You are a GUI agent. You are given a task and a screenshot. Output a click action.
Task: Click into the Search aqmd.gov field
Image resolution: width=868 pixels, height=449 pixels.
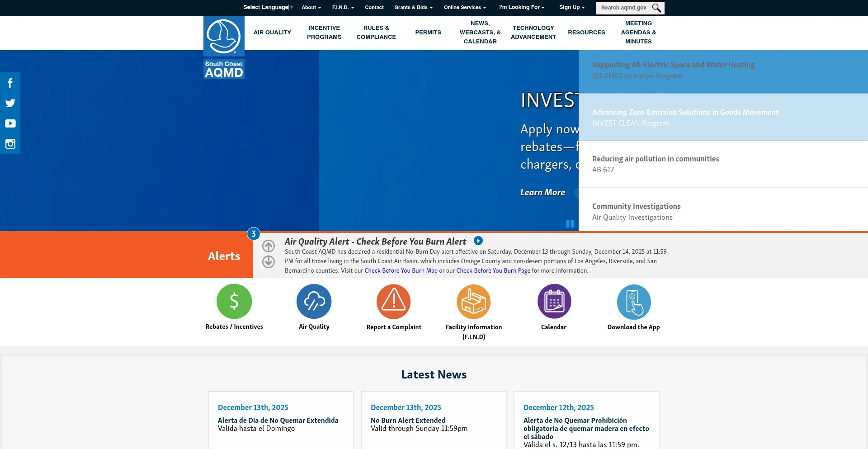tap(623, 8)
